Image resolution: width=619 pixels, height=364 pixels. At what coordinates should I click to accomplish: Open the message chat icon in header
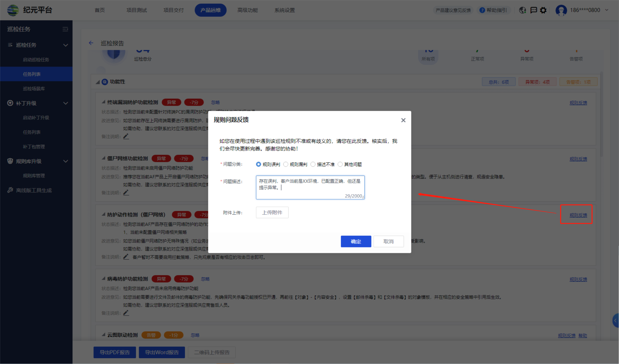tap(533, 10)
